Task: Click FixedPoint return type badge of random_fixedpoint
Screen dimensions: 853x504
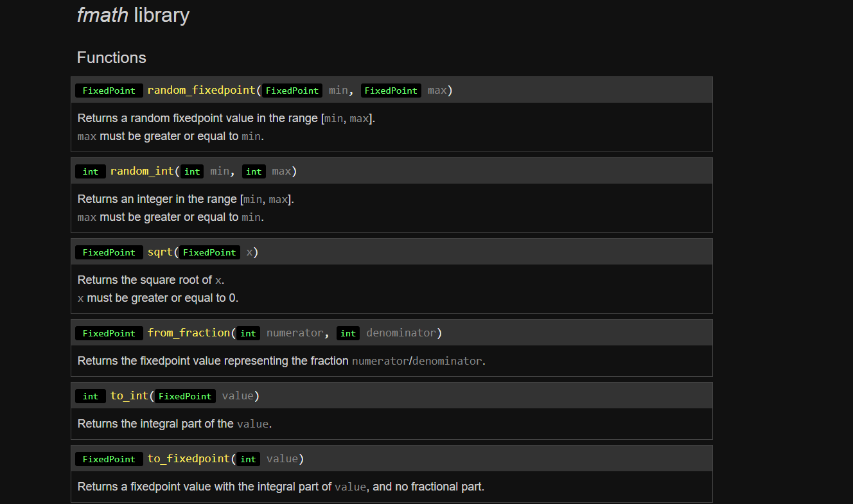Action: point(109,91)
